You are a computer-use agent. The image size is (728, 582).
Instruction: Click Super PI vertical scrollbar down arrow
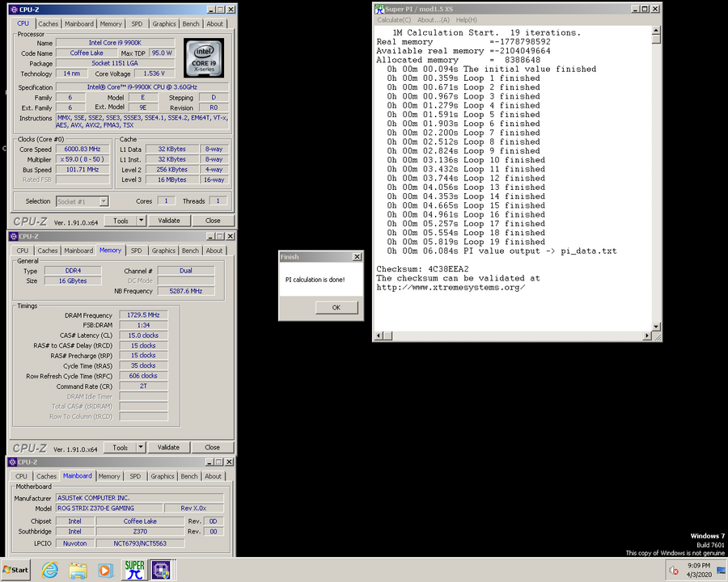pos(656,327)
